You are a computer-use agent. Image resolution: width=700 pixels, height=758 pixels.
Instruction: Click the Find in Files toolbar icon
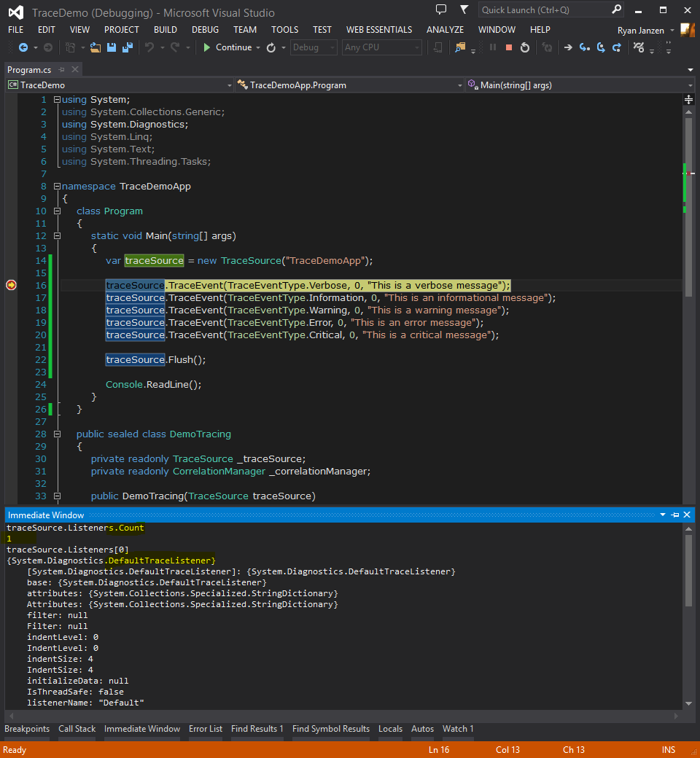click(460, 47)
